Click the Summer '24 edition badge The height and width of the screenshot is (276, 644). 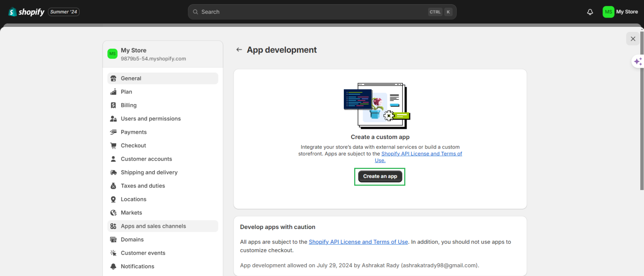[64, 12]
